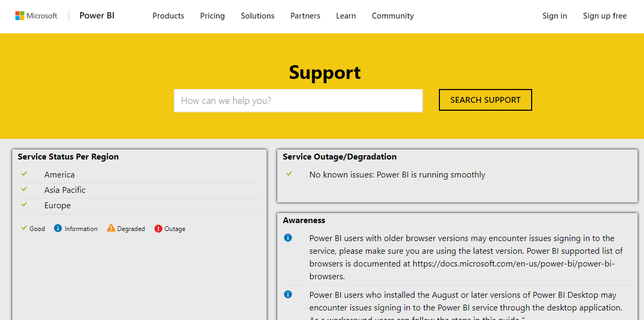The image size is (644, 320).
Task: Select the America region row
Action: point(140,175)
